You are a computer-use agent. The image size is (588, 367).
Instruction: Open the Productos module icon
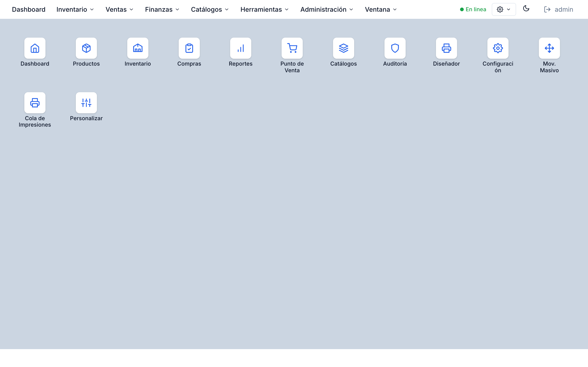[86, 48]
